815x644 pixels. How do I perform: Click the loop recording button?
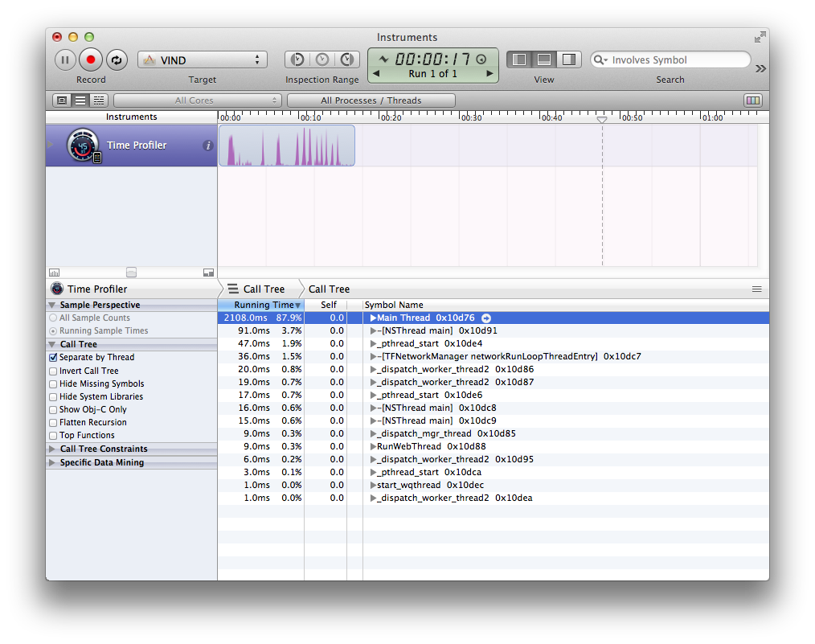pos(117,59)
